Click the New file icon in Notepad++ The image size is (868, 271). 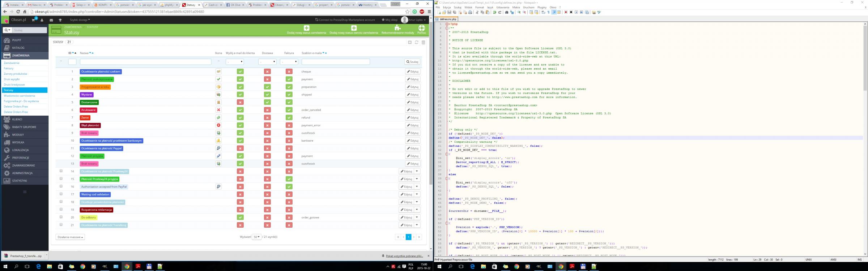point(439,12)
